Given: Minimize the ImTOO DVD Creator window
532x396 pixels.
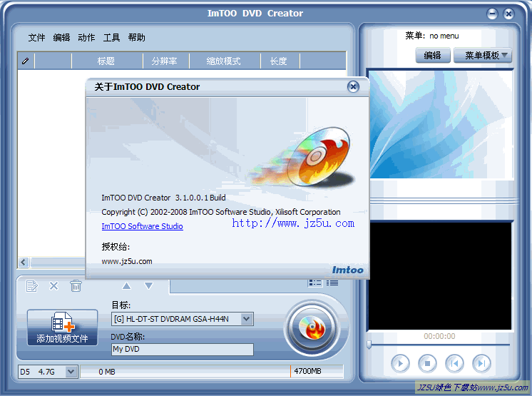Looking at the screenshot, I should [492, 14].
